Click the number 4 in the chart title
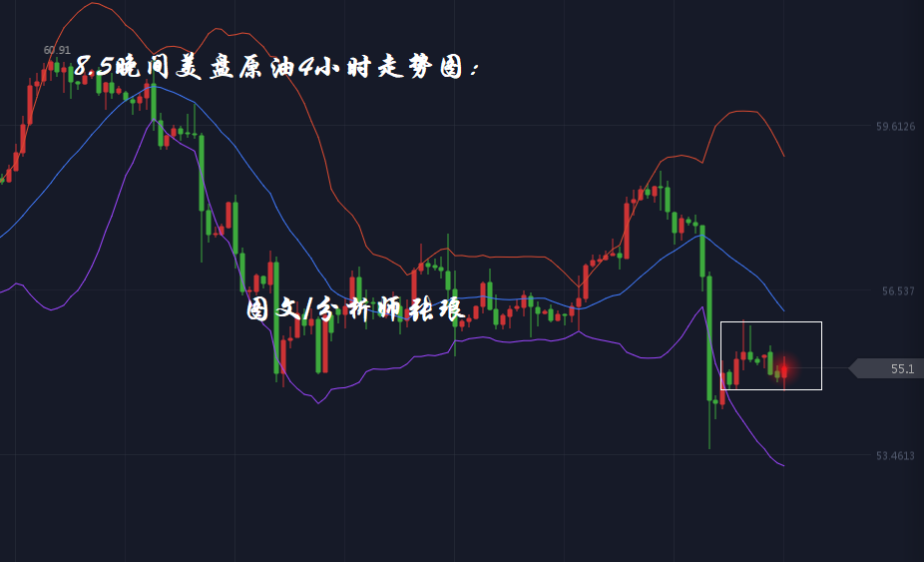The height and width of the screenshot is (562, 924). pos(306,68)
